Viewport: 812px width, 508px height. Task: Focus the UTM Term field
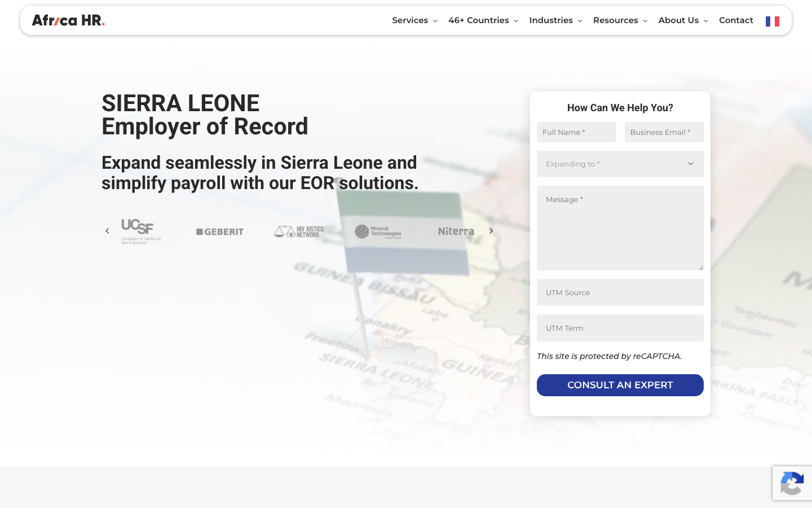click(620, 328)
